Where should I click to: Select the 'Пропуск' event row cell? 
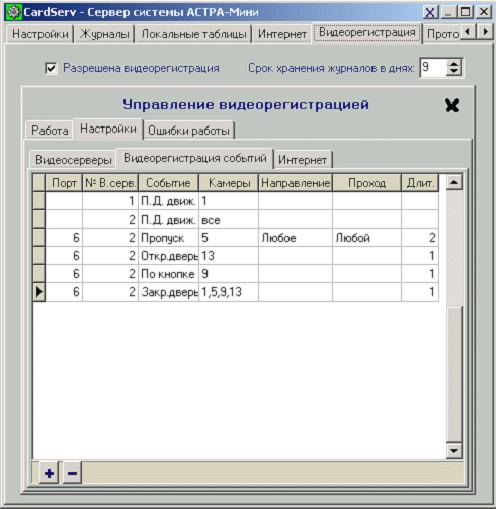click(x=168, y=238)
